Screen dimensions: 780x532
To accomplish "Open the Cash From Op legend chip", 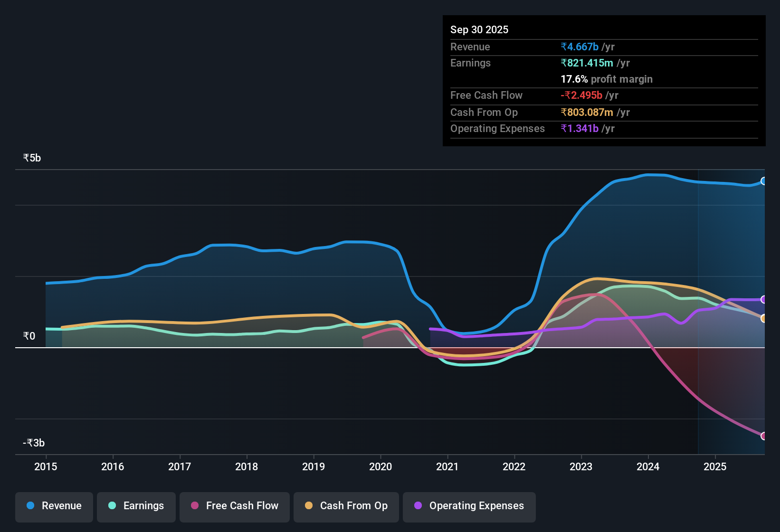I will tap(346, 506).
